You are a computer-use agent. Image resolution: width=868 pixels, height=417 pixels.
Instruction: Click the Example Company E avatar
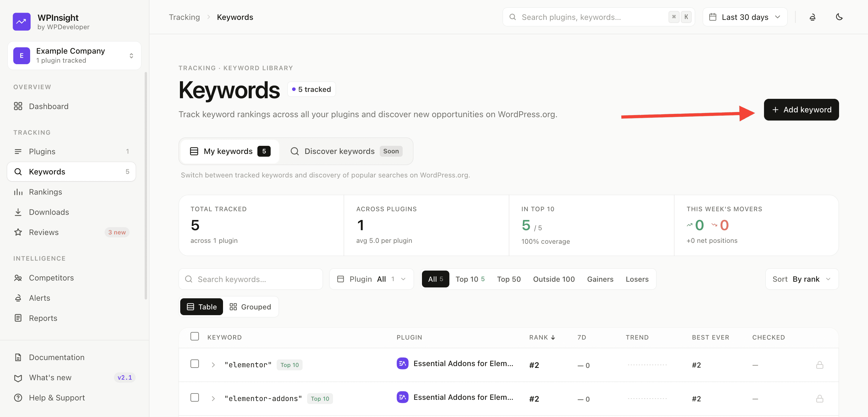[x=22, y=55]
